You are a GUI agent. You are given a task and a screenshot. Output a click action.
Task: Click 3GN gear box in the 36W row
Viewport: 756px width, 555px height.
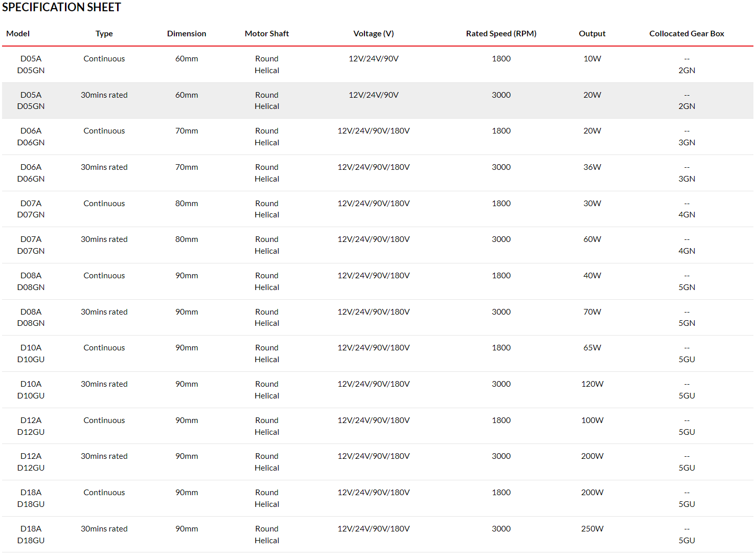[687, 179]
